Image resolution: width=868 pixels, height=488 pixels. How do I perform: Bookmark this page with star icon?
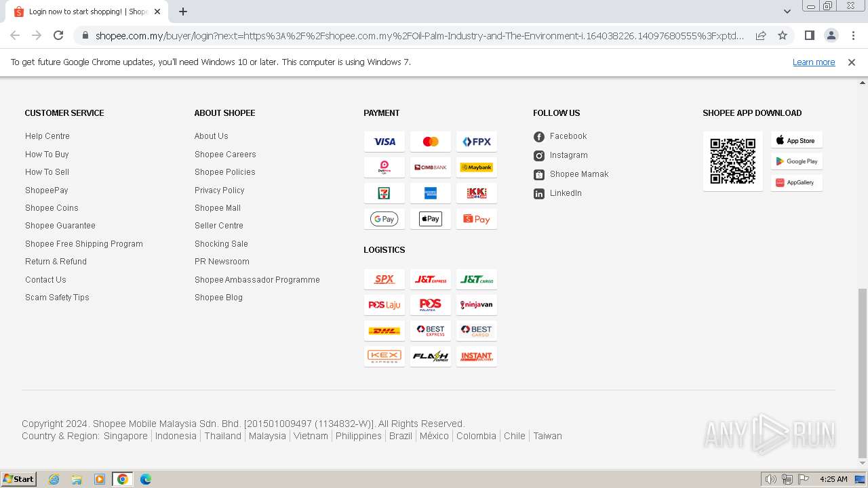tap(783, 35)
